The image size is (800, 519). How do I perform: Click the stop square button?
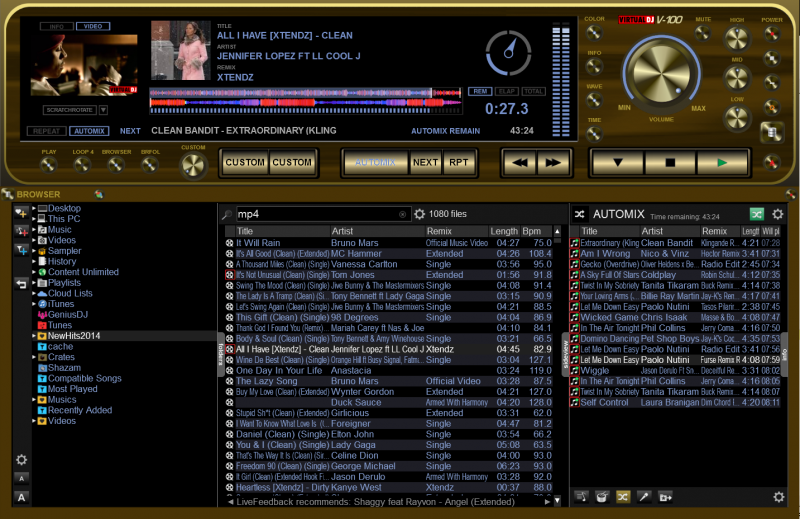[x=670, y=163]
